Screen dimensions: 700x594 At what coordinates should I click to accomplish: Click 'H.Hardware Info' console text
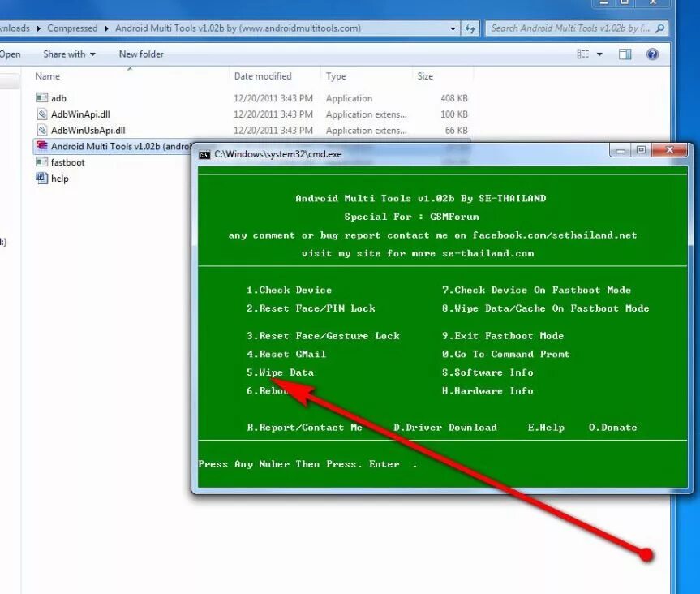[x=487, y=391]
